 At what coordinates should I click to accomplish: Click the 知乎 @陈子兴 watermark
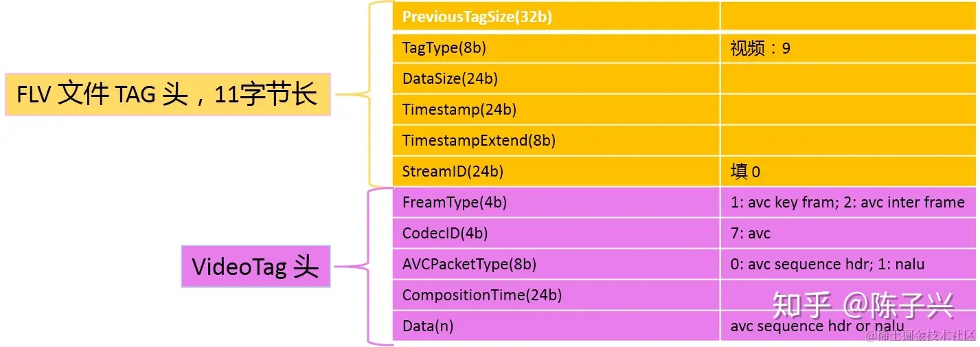point(863,305)
